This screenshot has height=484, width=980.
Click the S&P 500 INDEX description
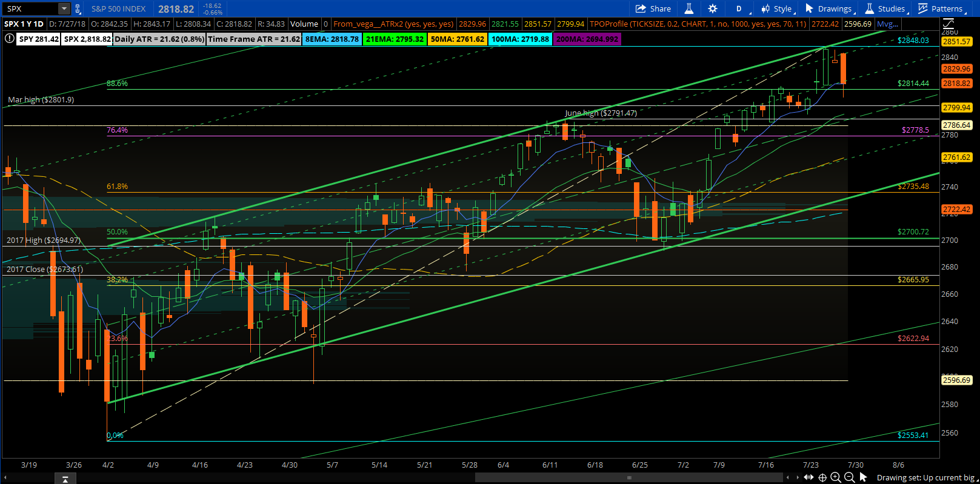point(119,8)
